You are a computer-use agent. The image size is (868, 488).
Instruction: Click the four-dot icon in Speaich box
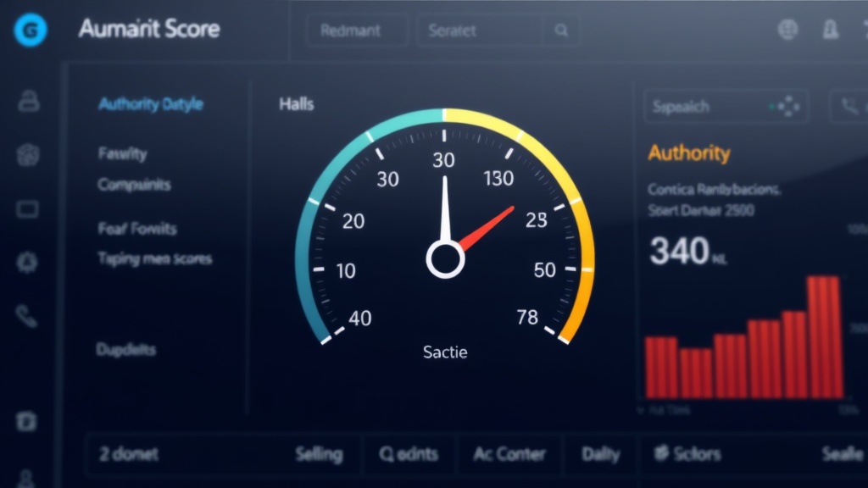point(788,107)
